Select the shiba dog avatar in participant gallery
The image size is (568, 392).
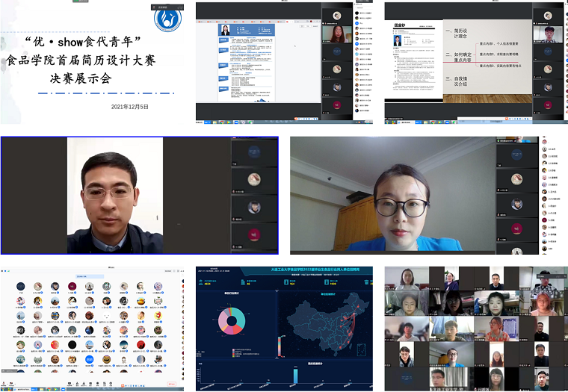tap(72, 359)
